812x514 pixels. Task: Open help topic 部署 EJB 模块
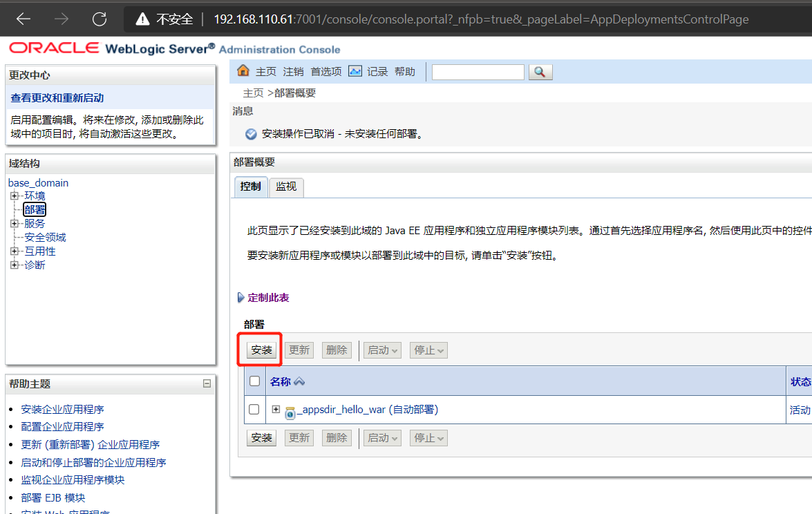(x=53, y=497)
